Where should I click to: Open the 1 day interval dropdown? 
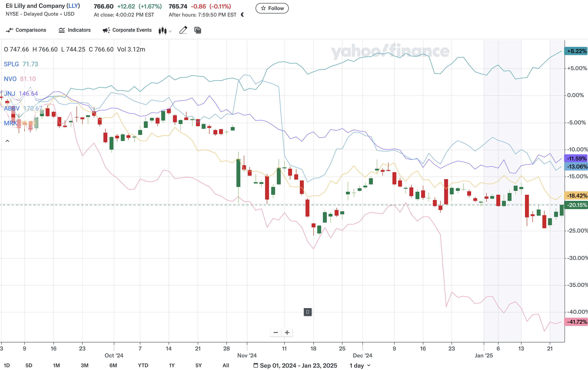pos(360,365)
